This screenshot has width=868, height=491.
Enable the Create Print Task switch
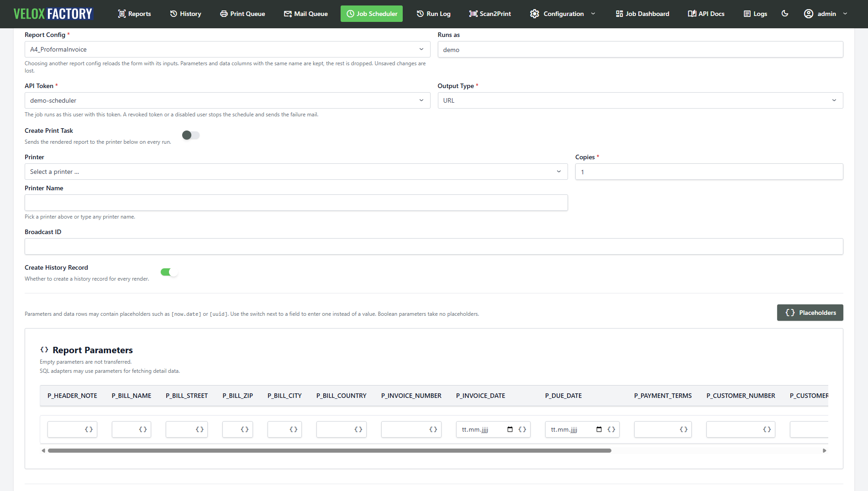tap(191, 135)
